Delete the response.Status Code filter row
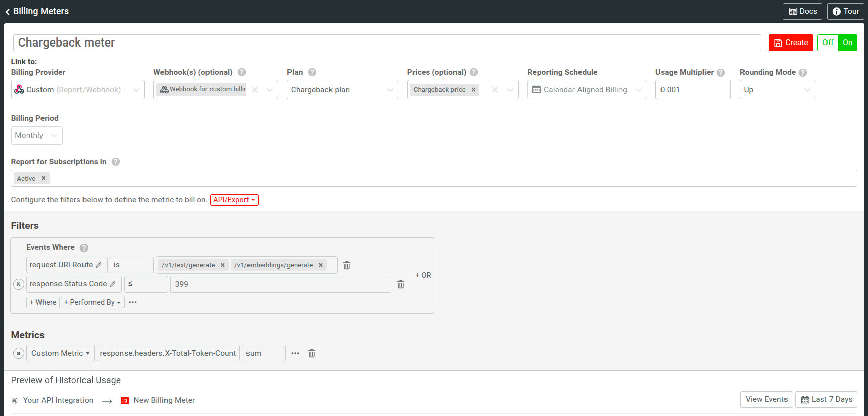The width and height of the screenshot is (868, 416). [401, 284]
